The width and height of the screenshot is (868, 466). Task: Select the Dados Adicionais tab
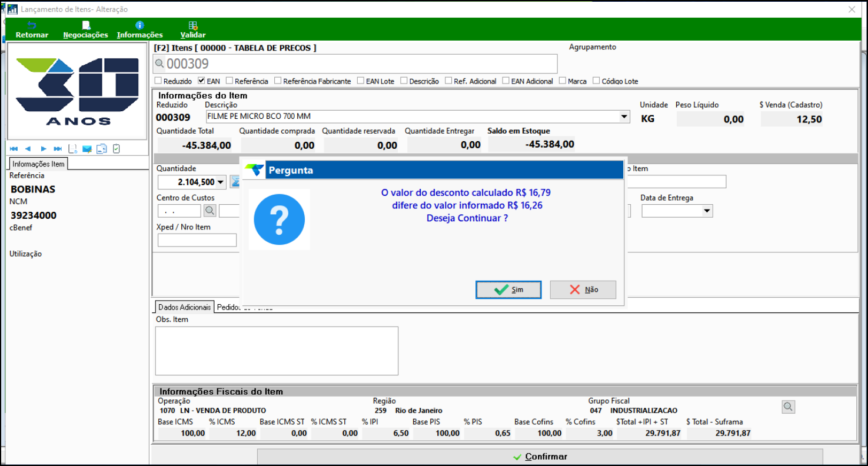[x=184, y=307]
